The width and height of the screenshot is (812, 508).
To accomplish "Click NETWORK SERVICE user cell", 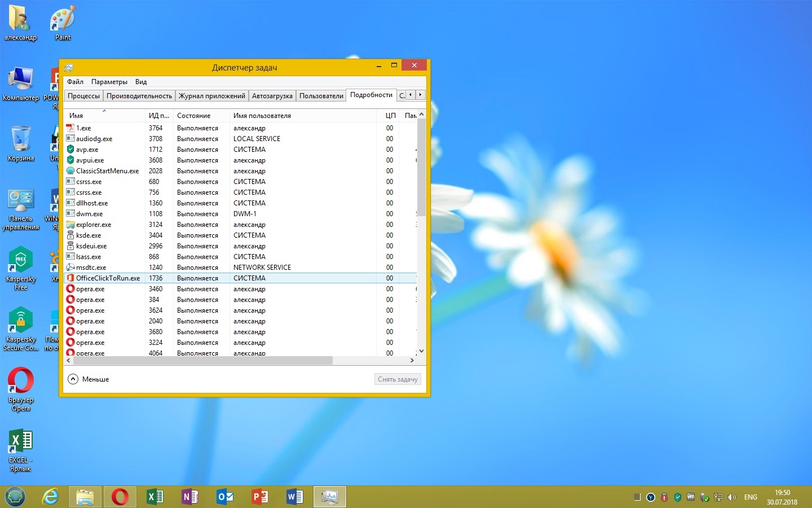I will tap(262, 268).
